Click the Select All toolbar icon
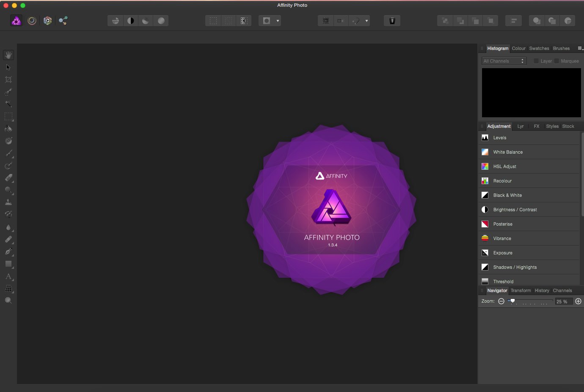Screen dimensions: 584x392 (x=213, y=21)
